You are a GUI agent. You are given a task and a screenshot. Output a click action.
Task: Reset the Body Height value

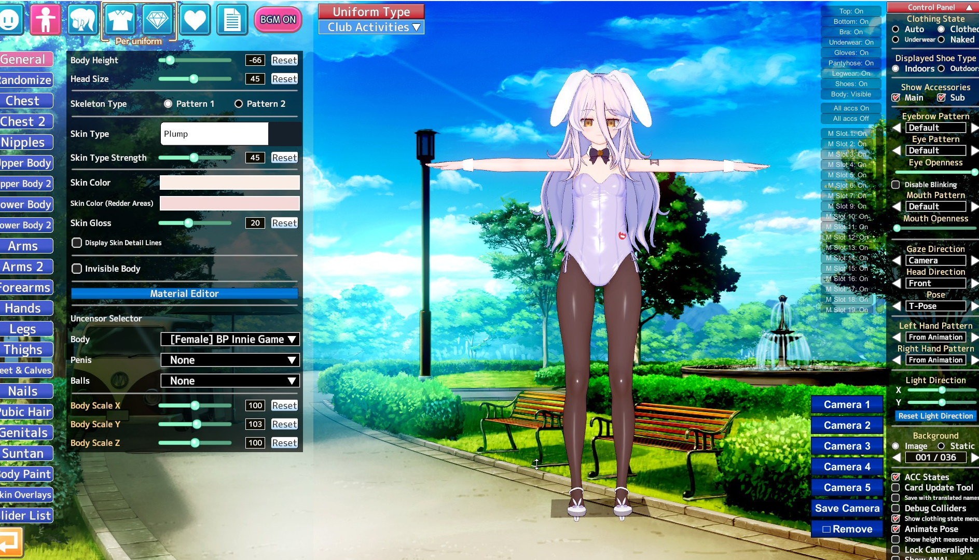tap(284, 60)
